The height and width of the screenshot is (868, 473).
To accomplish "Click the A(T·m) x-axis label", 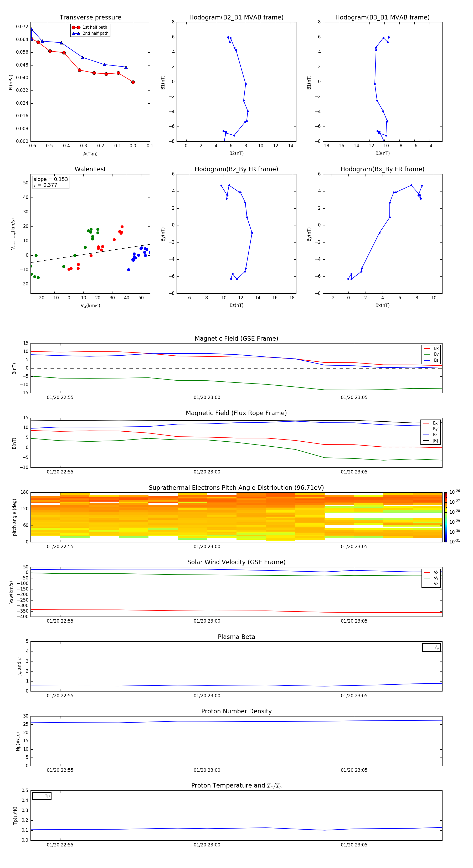I will point(90,154).
